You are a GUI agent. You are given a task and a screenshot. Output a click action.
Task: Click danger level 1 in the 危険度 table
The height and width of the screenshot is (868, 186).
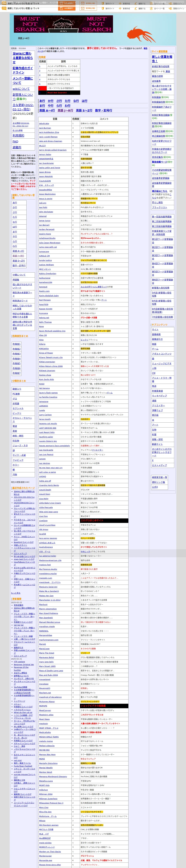point(40,66)
